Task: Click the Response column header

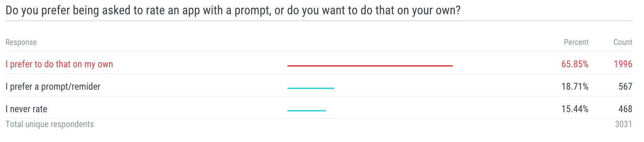Action: click(21, 42)
